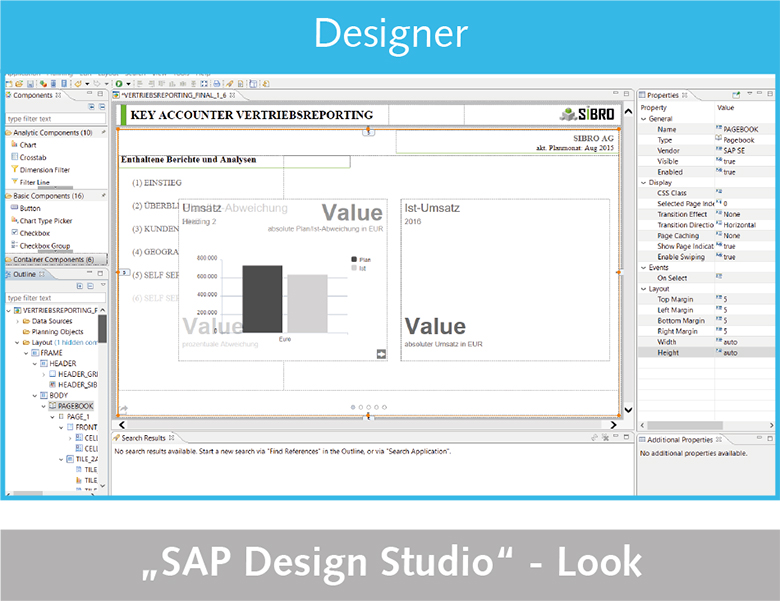Click the Expand All icon in Components panel

[92, 106]
